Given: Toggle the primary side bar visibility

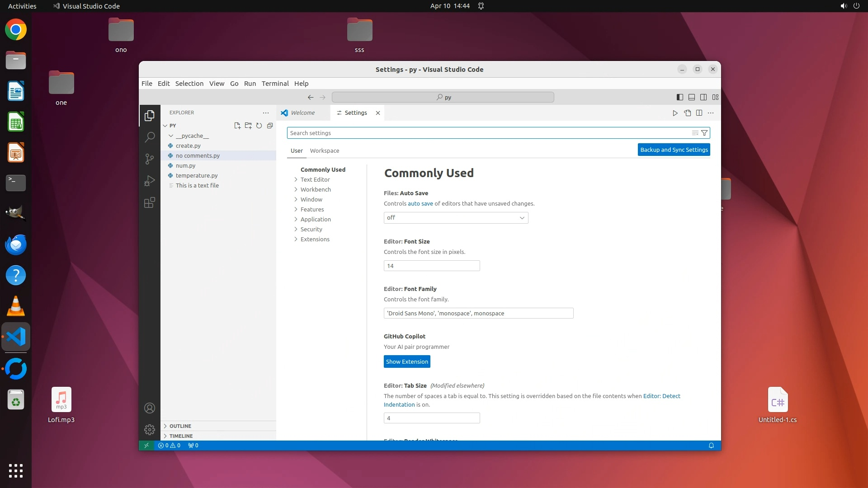Looking at the screenshot, I should 679,97.
